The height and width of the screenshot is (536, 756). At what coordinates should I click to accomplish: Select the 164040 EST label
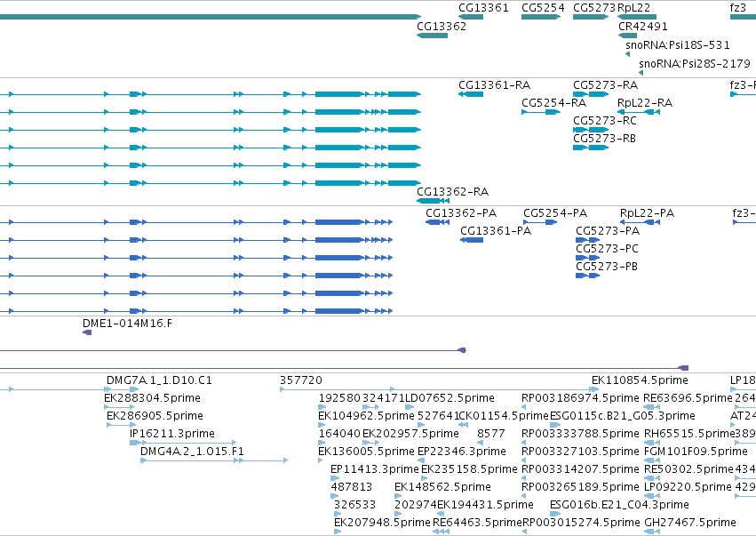coord(339,434)
